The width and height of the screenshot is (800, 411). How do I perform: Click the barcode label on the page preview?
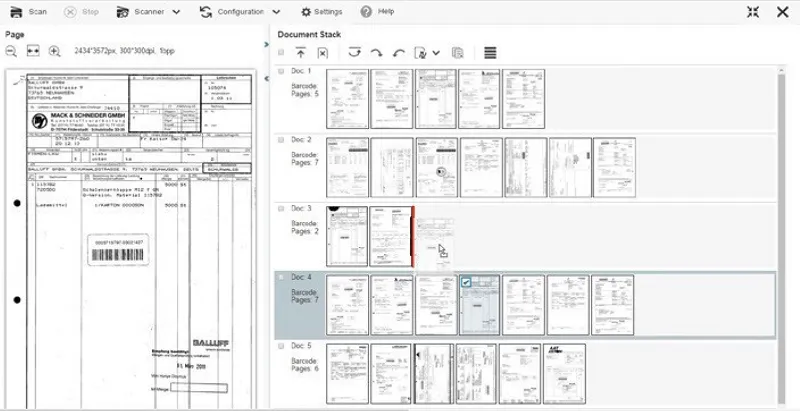118,250
